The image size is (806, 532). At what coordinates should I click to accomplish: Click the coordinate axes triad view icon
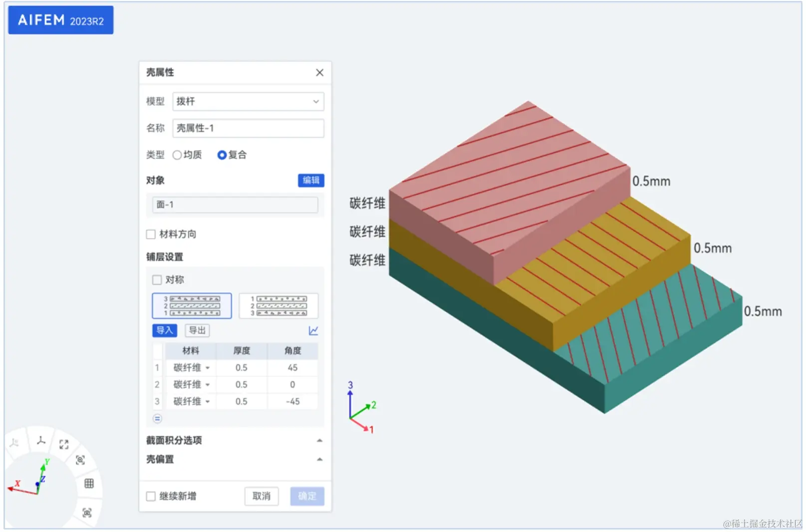41,440
